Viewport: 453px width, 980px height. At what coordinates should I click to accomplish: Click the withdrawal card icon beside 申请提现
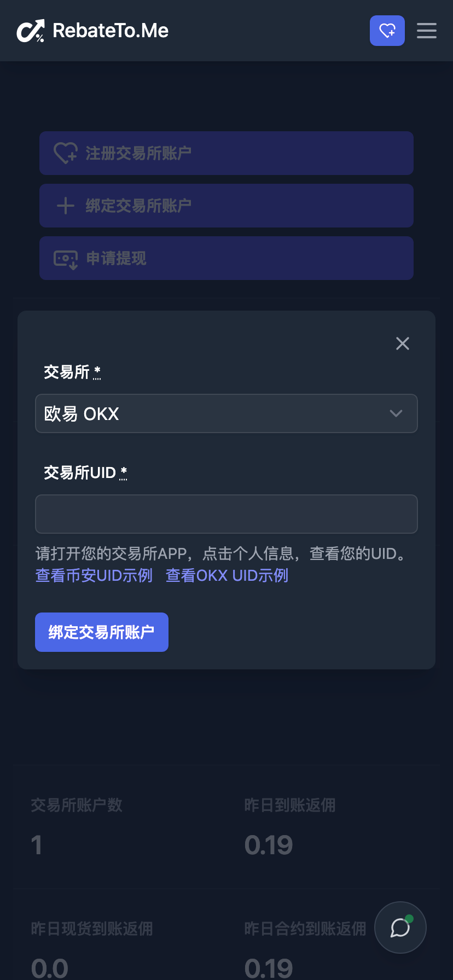66,258
